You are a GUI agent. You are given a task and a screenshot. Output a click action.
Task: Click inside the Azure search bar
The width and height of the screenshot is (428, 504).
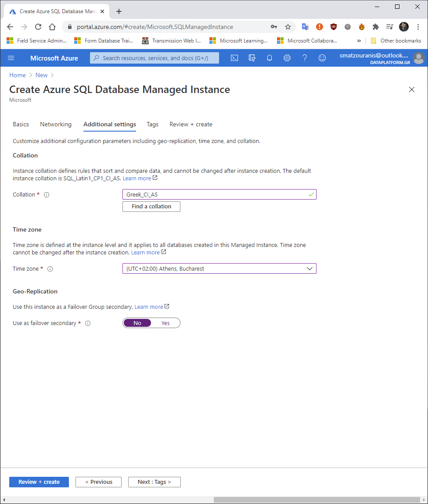click(154, 57)
